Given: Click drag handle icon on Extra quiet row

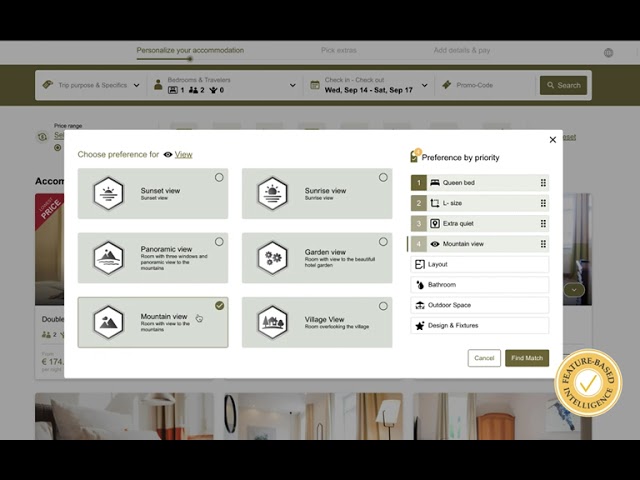Looking at the screenshot, I should [x=543, y=224].
